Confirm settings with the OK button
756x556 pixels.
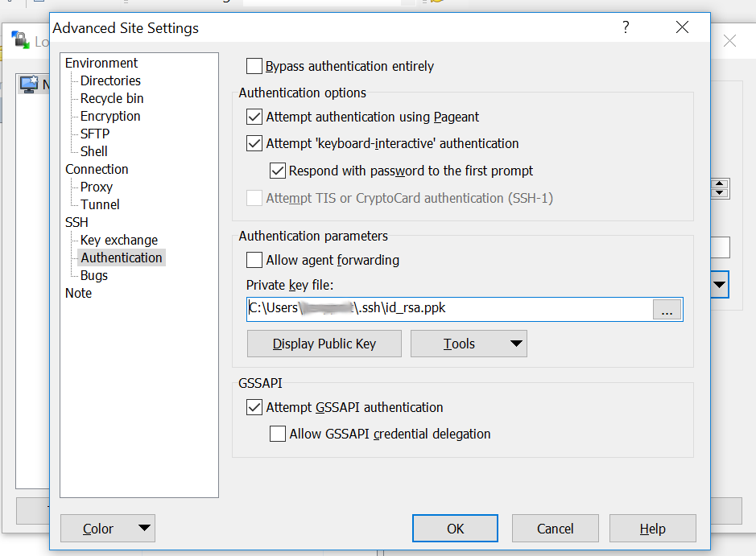[455, 529]
